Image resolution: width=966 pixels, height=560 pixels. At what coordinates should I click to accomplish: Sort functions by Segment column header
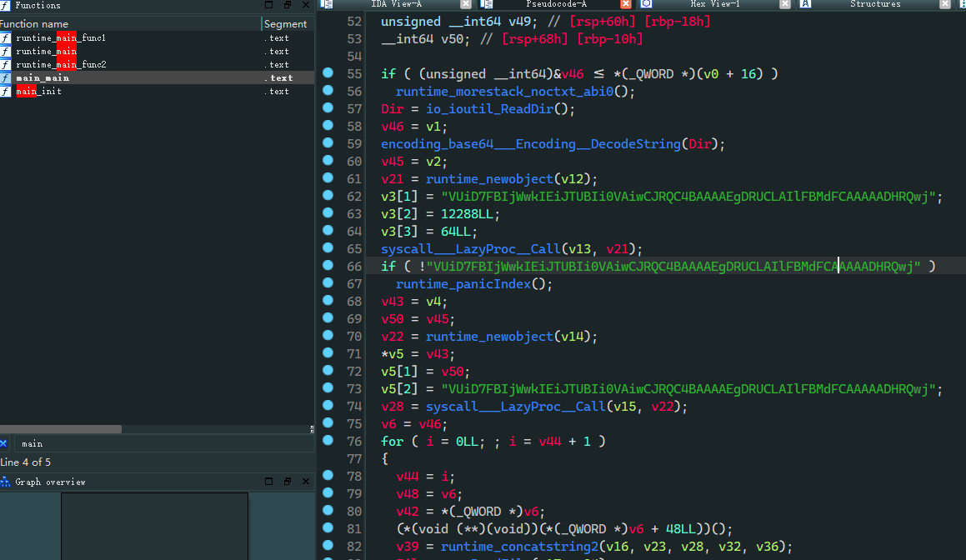point(285,24)
